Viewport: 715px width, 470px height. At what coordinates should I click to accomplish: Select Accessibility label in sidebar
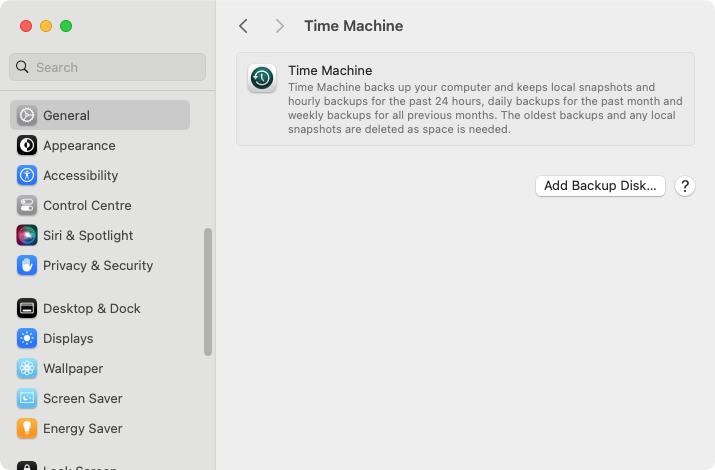point(81,176)
